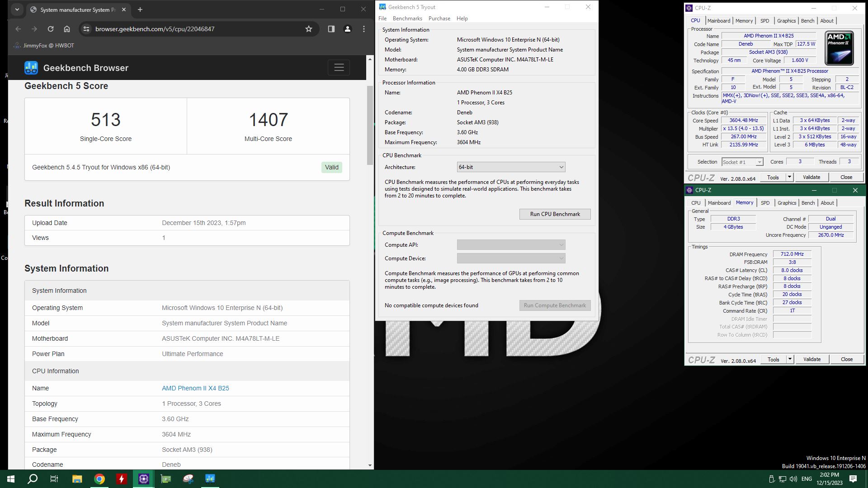Open the JimmyFox @ HWBOT bookmark
This screenshot has width=868, height=488.
pyautogui.click(x=44, y=46)
